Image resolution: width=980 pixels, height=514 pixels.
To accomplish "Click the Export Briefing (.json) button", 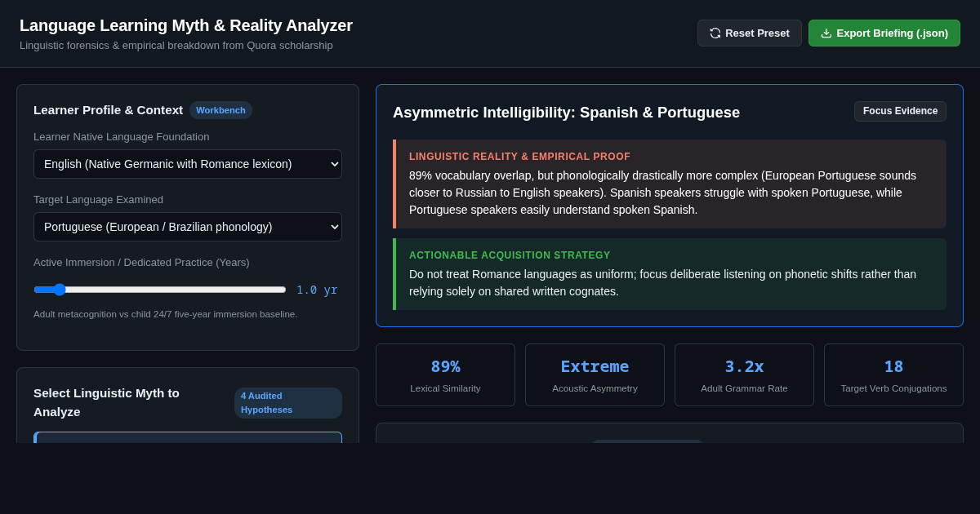I will tap(884, 33).
